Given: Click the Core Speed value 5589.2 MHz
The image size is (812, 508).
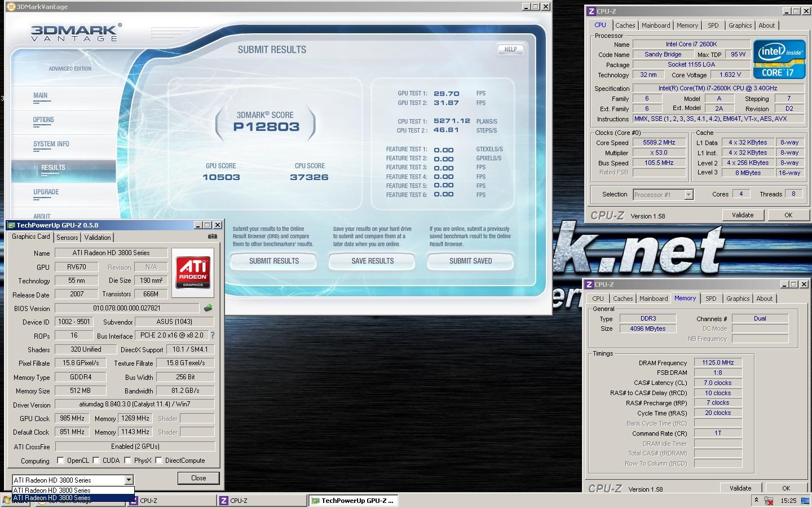Looking at the screenshot, I should 659,143.
